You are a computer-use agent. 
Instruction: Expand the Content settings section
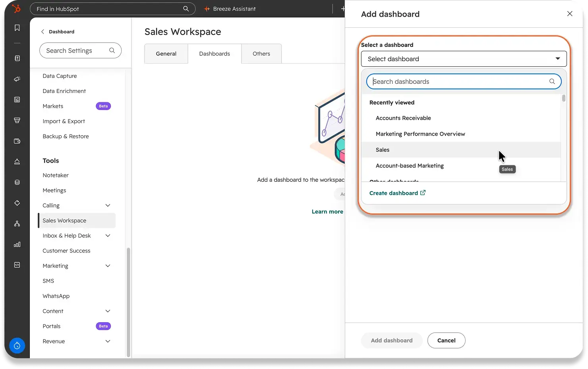coord(108,311)
